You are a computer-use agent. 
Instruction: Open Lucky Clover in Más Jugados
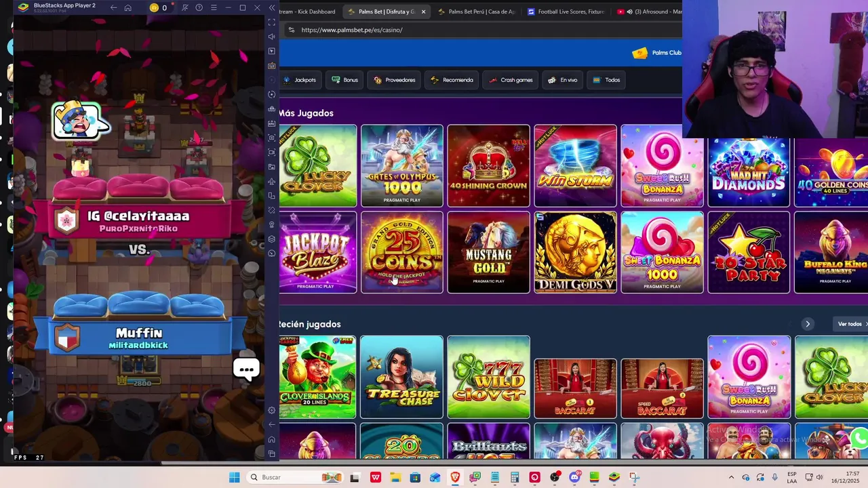pos(317,165)
